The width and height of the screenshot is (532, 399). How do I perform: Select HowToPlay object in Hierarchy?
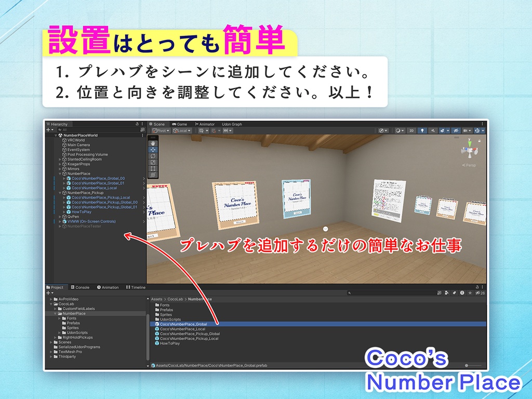(x=82, y=212)
